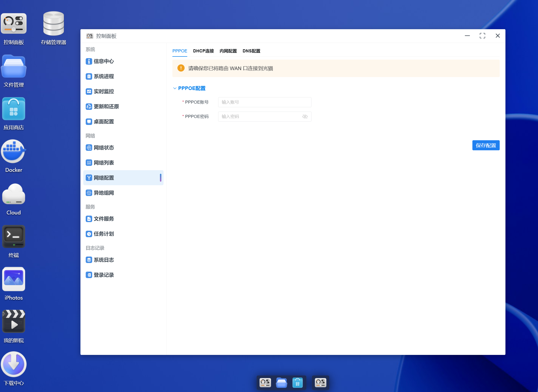Launch Docker from the desktop
The image size is (538, 392).
(14, 152)
